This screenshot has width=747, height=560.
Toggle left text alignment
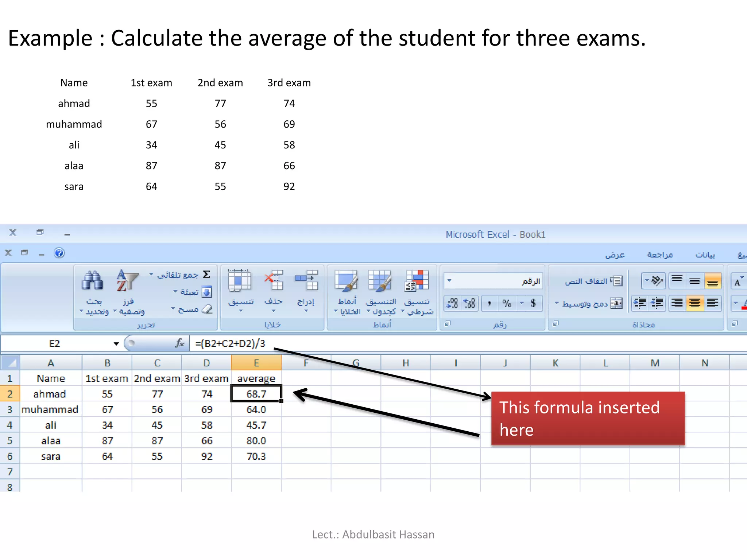[713, 303]
